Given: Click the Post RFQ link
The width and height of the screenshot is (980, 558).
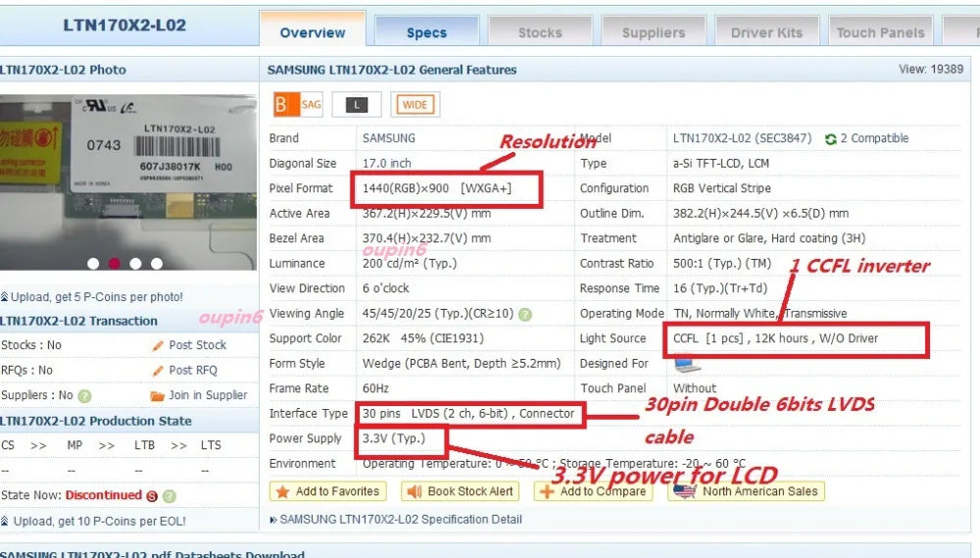Looking at the screenshot, I should (193, 371).
